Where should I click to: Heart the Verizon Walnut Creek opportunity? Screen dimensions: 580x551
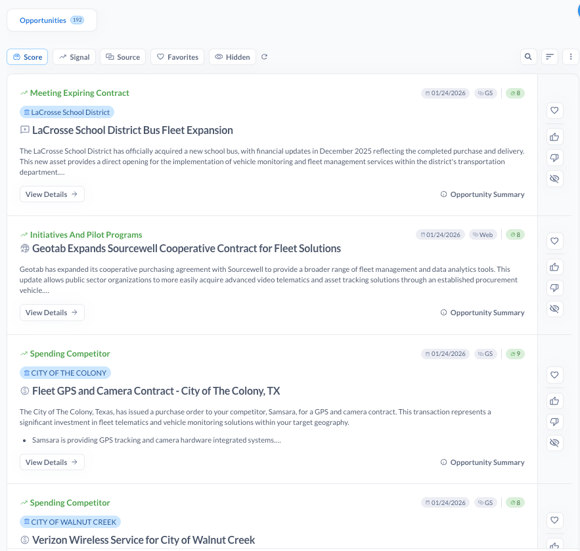[554, 520]
